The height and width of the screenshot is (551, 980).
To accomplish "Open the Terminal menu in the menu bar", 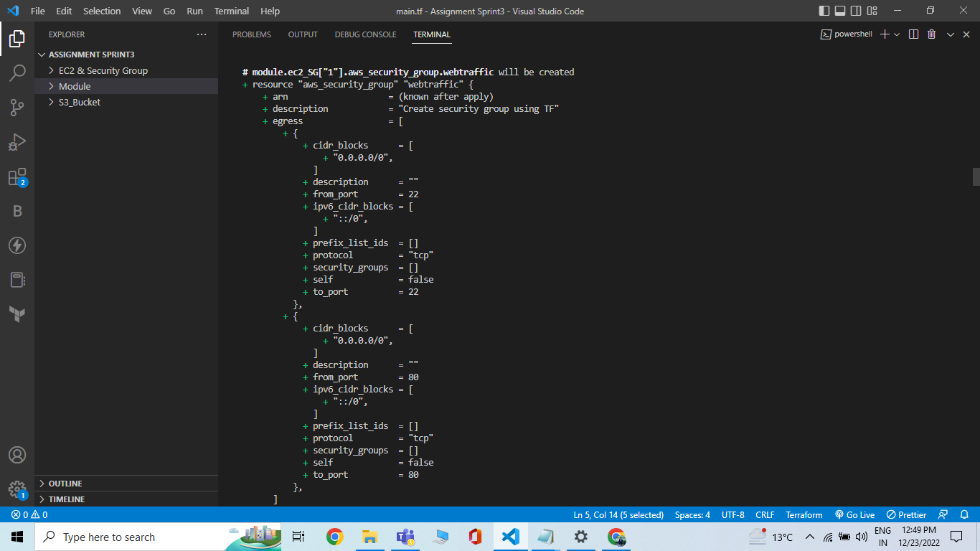I will (231, 11).
